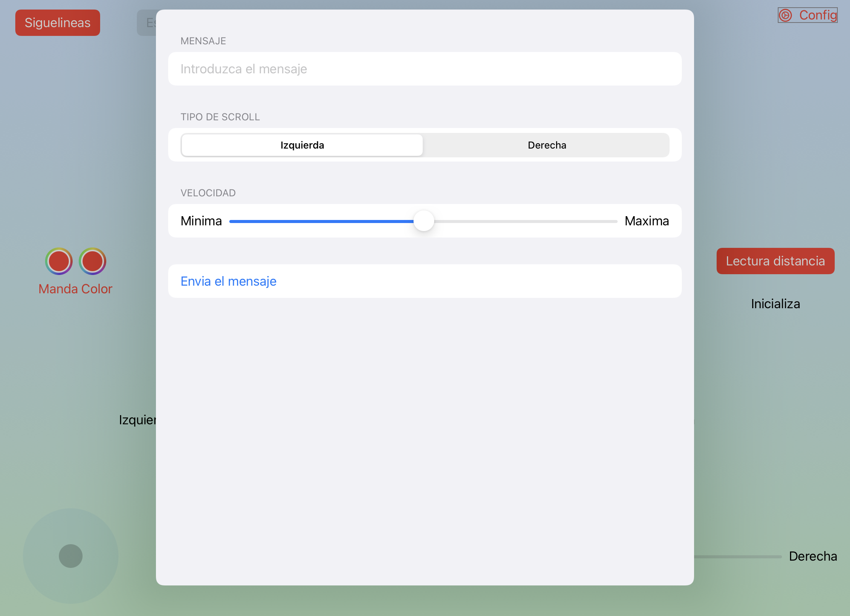Tap 'Envia el mensaje' link

click(229, 281)
